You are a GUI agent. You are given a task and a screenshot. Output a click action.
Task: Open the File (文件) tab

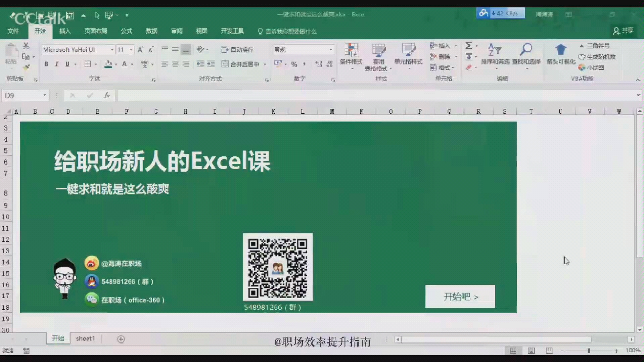click(13, 31)
